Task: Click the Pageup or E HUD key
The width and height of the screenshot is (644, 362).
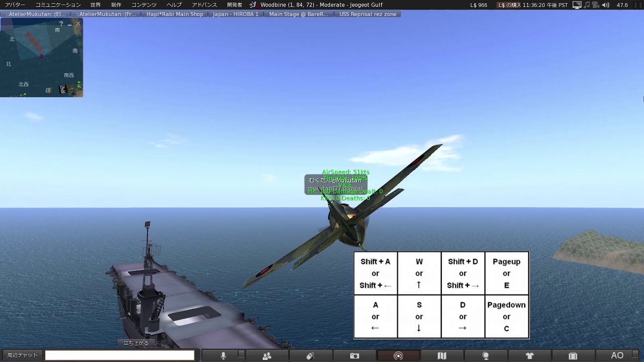Action: 507,274
